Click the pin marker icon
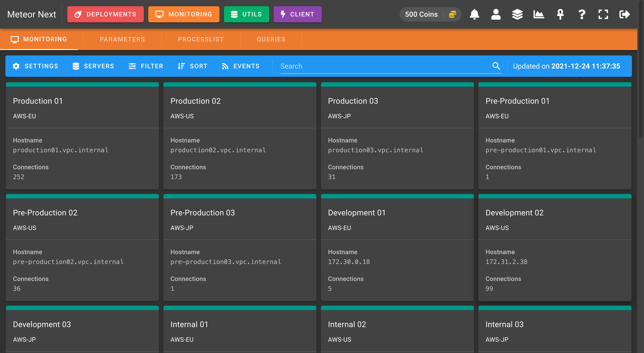 point(560,14)
